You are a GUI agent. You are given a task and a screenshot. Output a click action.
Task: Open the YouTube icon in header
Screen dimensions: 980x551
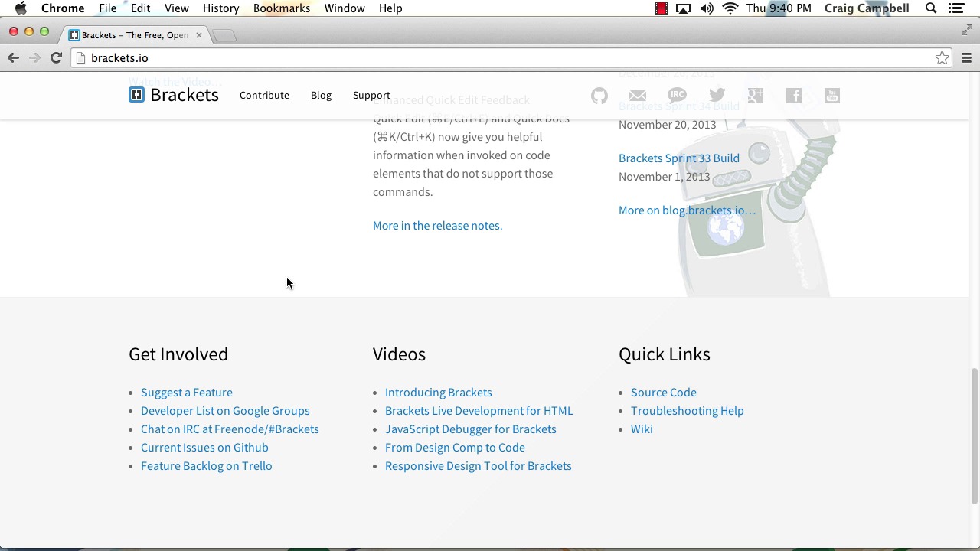832,96
